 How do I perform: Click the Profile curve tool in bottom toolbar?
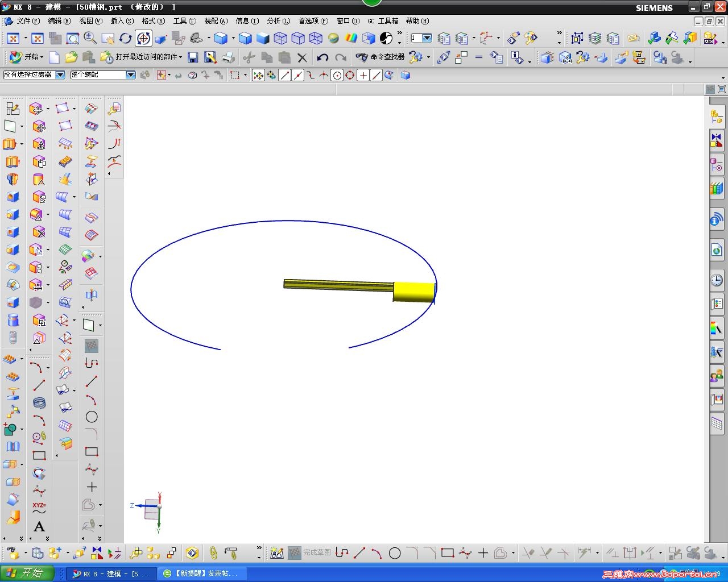[342, 552]
